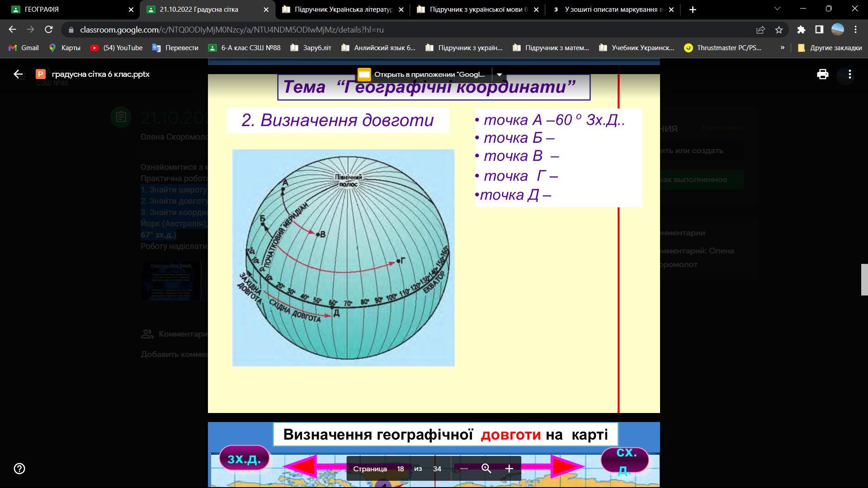The width and height of the screenshot is (868, 488).
Task: Click the help question mark icon
Action: [19, 469]
